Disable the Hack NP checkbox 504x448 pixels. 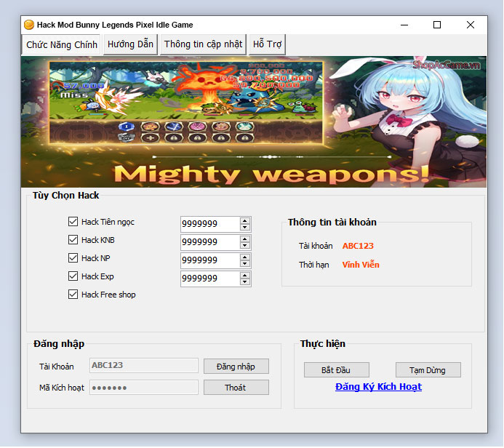tap(73, 257)
